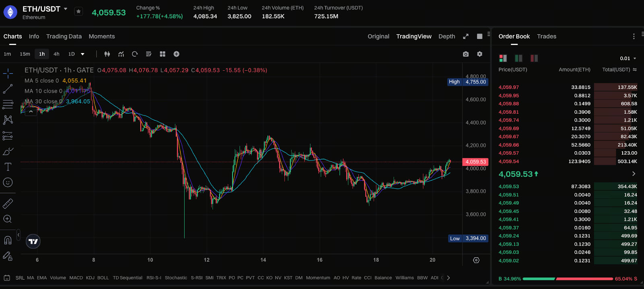This screenshot has height=289, width=644.
Task: Open chart settings gear in the toolbar
Action: [x=479, y=54]
